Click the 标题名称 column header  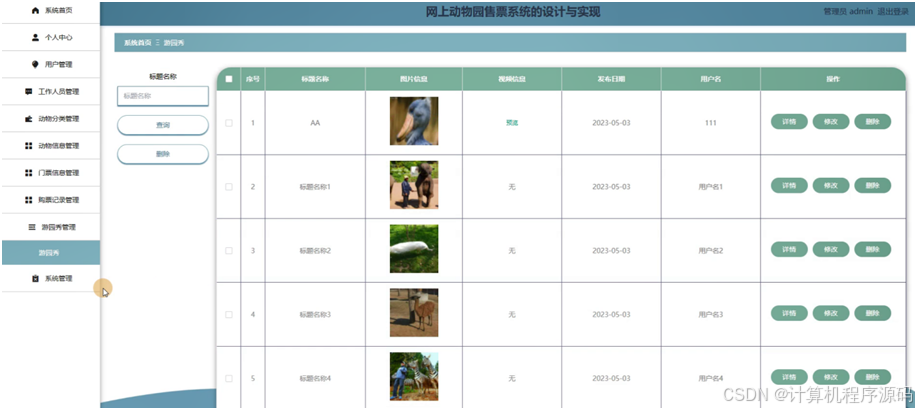[315, 79]
